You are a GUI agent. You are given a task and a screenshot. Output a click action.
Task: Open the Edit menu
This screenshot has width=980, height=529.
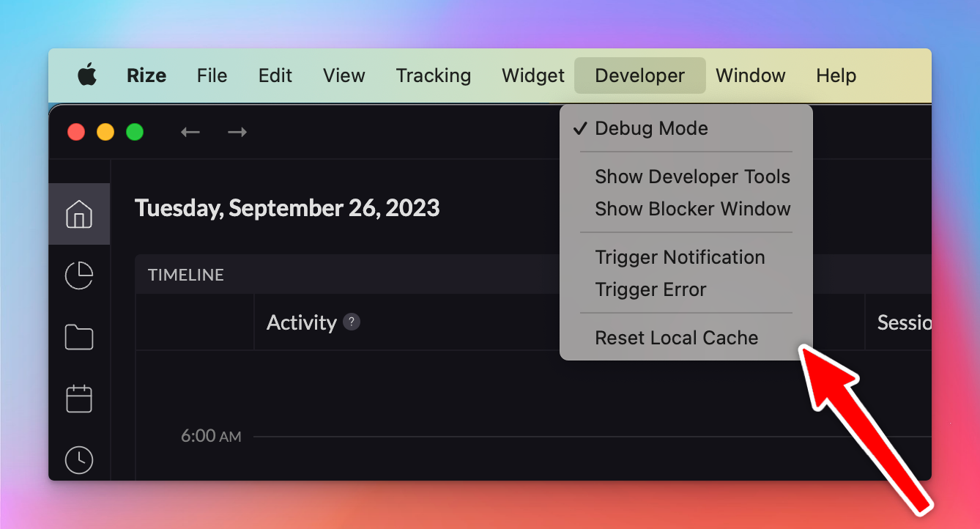275,75
